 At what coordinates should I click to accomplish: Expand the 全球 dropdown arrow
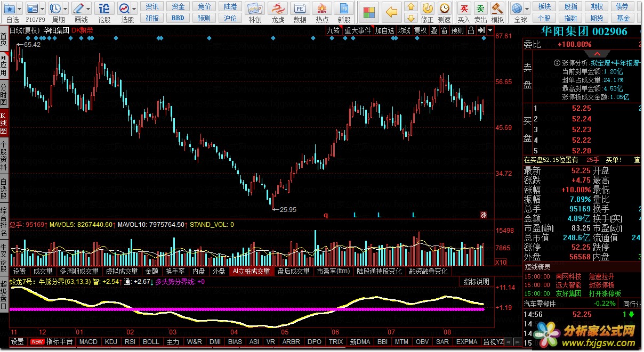(526, 9)
